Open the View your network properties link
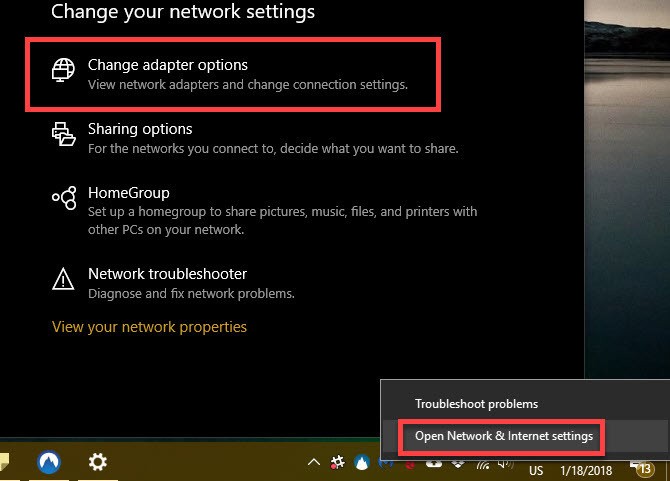 coord(149,327)
